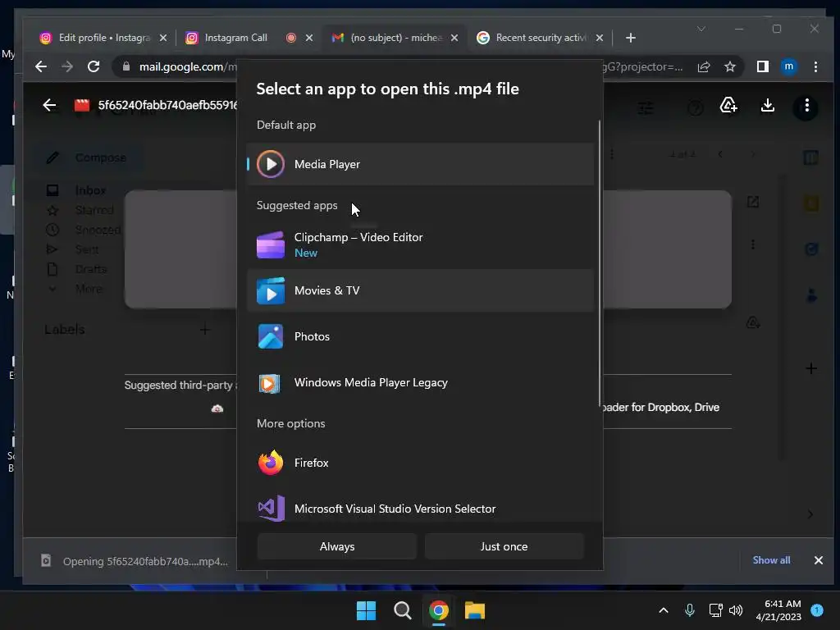The image size is (840, 630).
Task: Close the Edit profile Instagram tab
Action: 163,38
